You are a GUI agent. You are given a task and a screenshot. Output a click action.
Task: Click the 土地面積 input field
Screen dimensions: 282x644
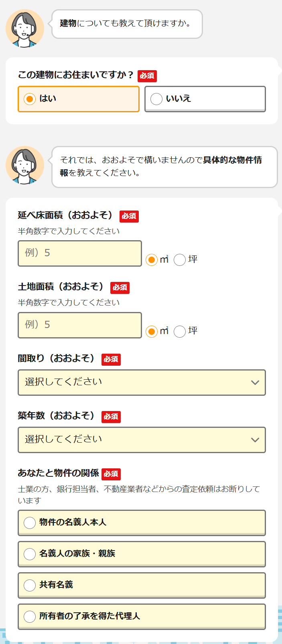tap(80, 325)
